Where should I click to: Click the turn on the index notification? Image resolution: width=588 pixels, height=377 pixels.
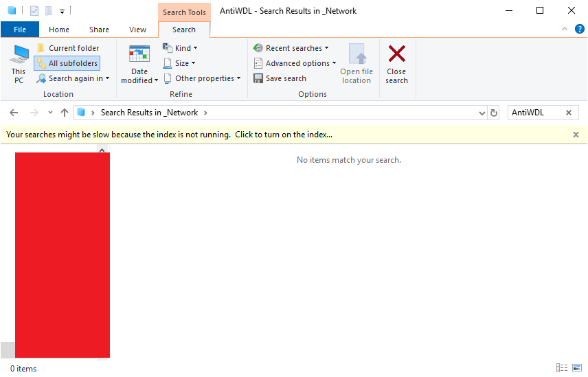[x=169, y=135]
